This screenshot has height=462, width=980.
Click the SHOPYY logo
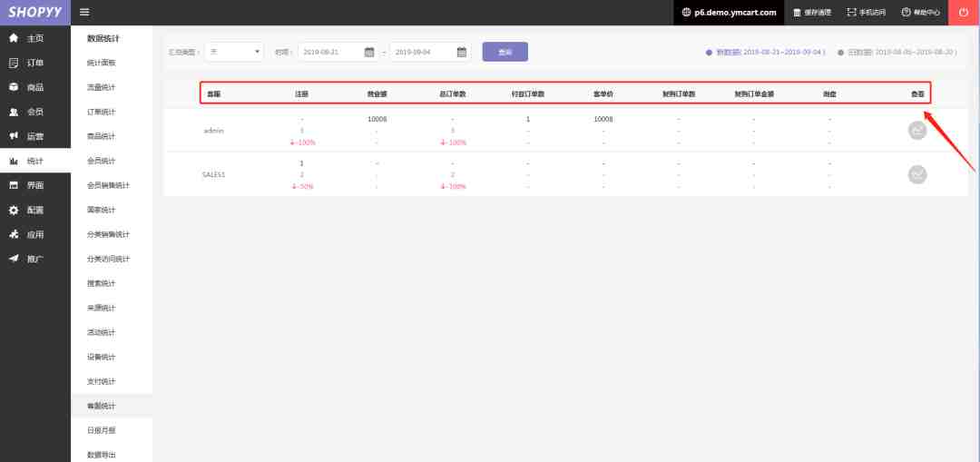tap(35, 13)
